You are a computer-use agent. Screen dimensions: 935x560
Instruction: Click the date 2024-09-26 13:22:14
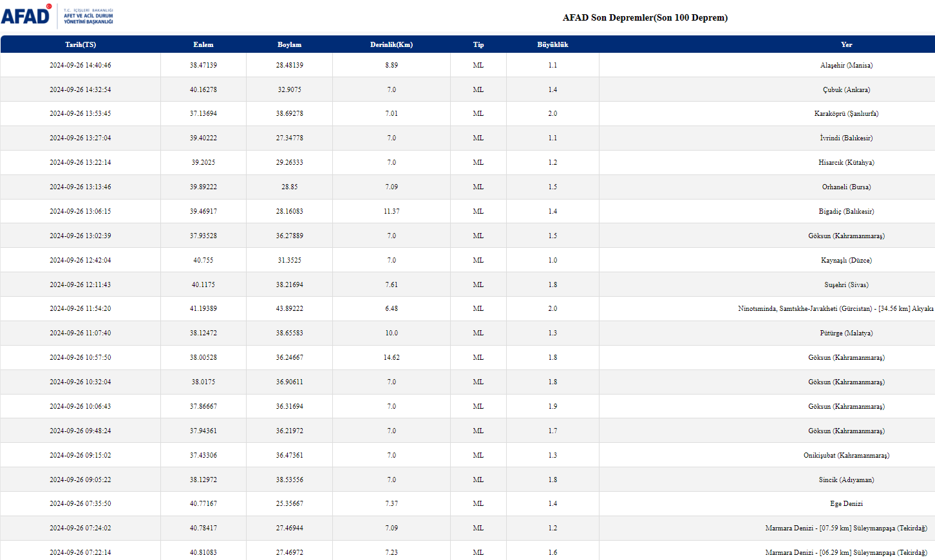click(x=80, y=162)
